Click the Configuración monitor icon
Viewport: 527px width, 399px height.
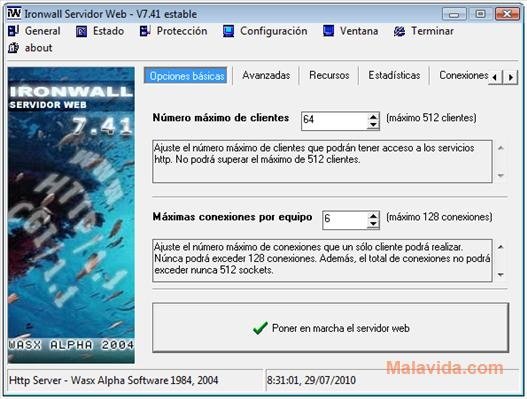click(228, 31)
